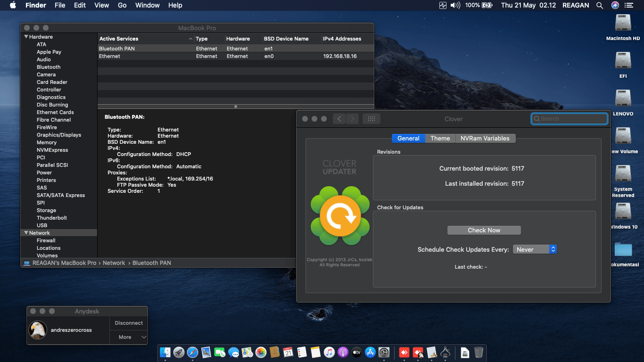Viewport: 644px width, 362px height.
Task: Switch to the NVRam Variables tab
Action: click(485, 138)
